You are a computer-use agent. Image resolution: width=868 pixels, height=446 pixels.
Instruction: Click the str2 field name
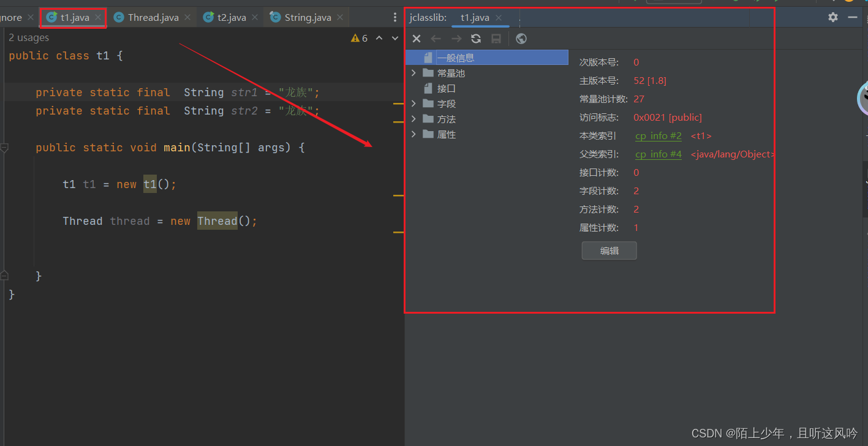point(244,111)
